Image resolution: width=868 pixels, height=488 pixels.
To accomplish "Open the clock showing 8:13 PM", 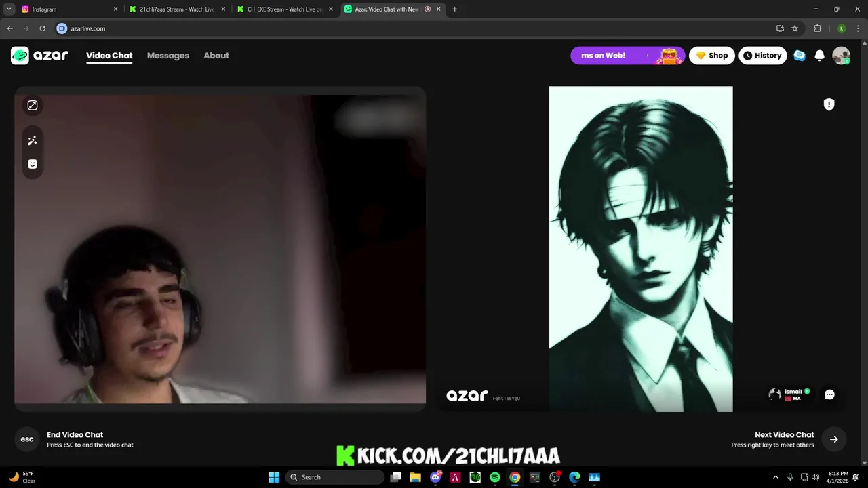I will pos(838,477).
